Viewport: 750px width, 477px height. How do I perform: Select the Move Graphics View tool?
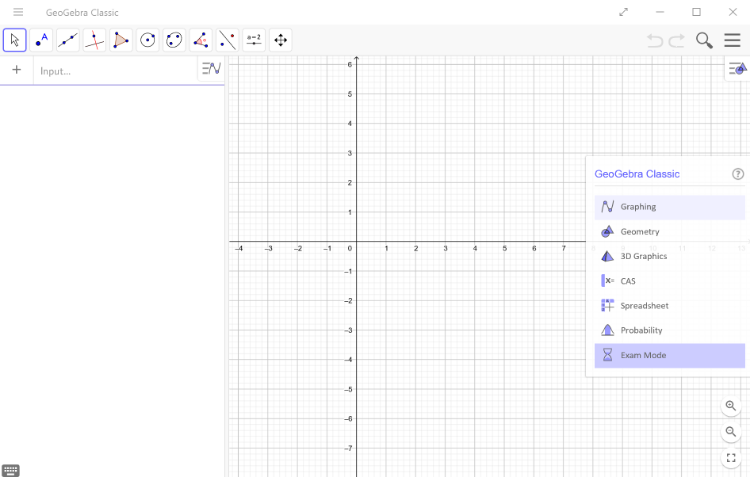(x=281, y=40)
